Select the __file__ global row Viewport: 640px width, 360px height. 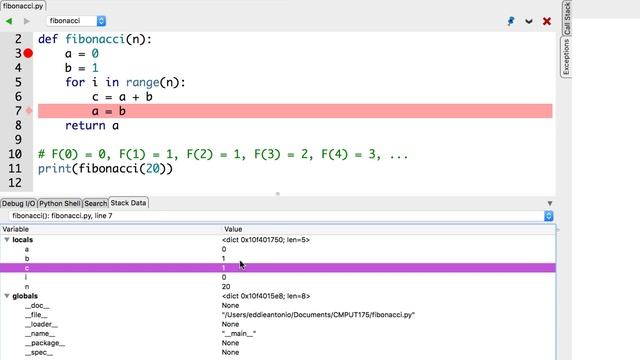click(278, 315)
